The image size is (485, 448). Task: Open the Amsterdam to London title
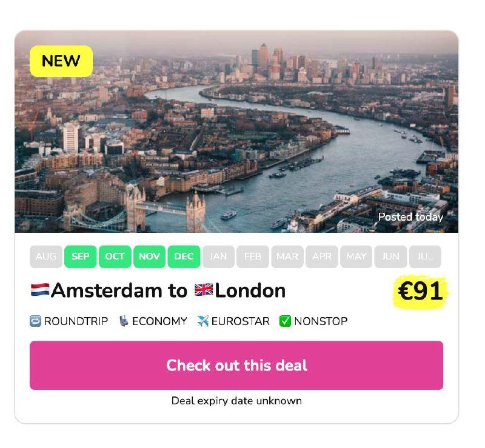[158, 291]
